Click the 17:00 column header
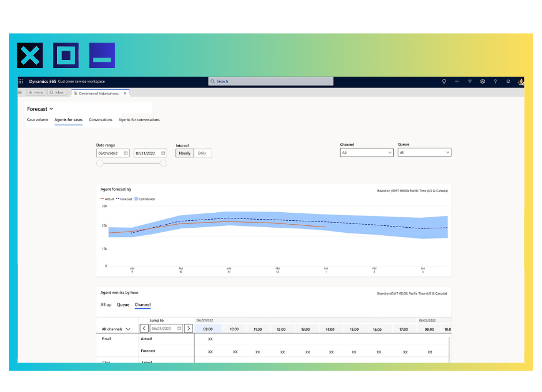 [404, 329]
